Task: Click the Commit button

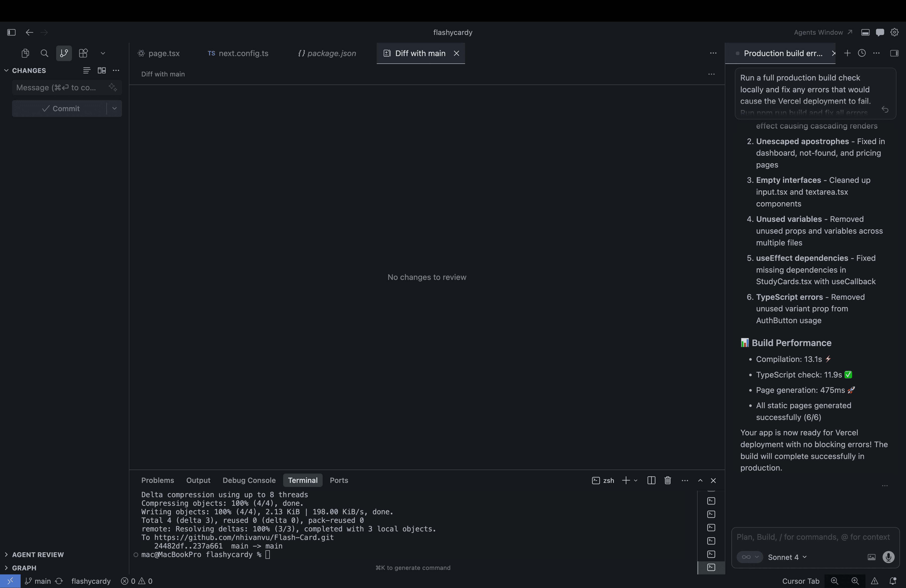Action: [x=59, y=109]
